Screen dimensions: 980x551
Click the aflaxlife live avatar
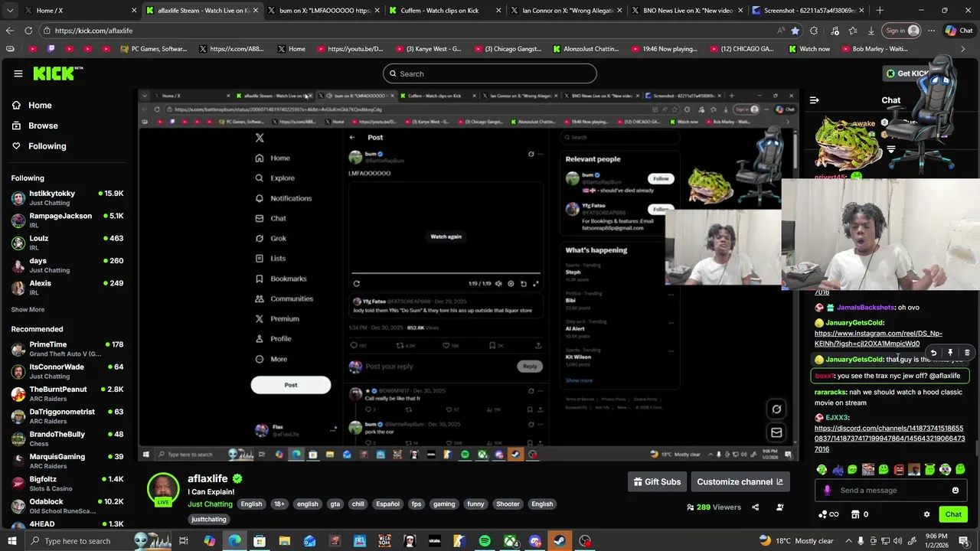coord(163,490)
